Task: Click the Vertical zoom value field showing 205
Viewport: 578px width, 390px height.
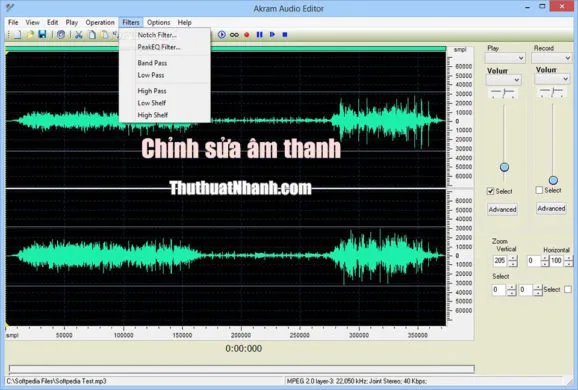Action: coord(501,261)
